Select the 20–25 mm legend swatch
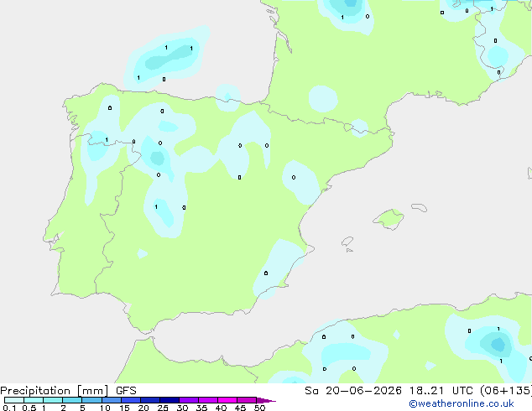 coord(149,400)
